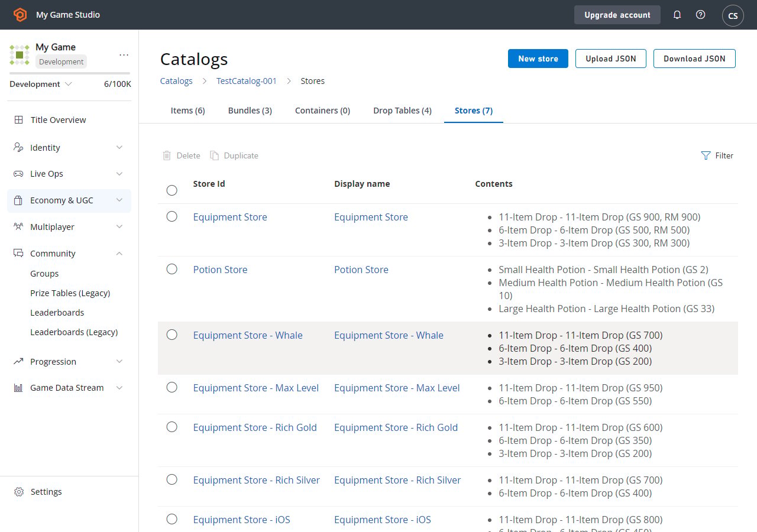Select the Equipment Store row radio button

click(x=172, y=216)
